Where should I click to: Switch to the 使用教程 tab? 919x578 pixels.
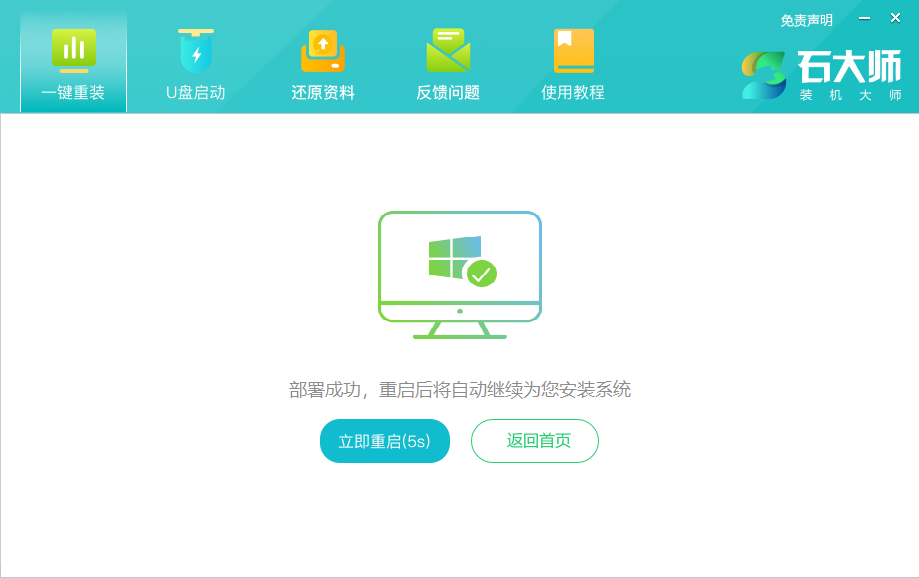pos(571,63)
